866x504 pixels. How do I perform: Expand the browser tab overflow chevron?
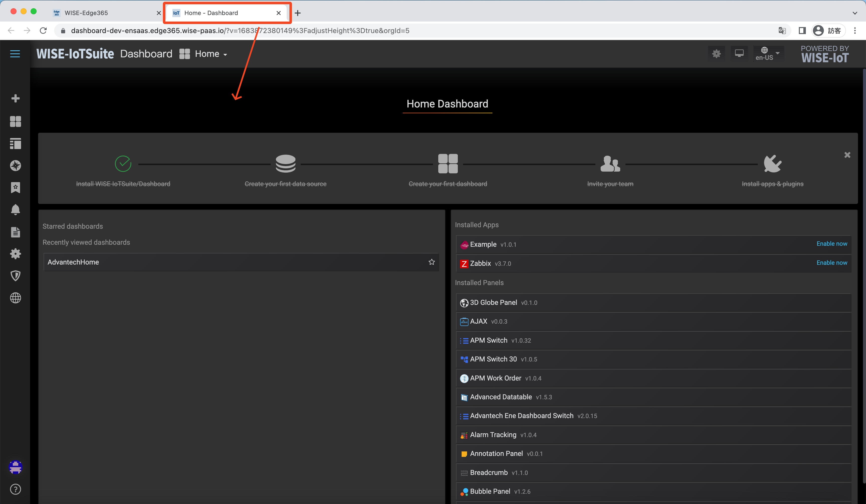point(855,13)
